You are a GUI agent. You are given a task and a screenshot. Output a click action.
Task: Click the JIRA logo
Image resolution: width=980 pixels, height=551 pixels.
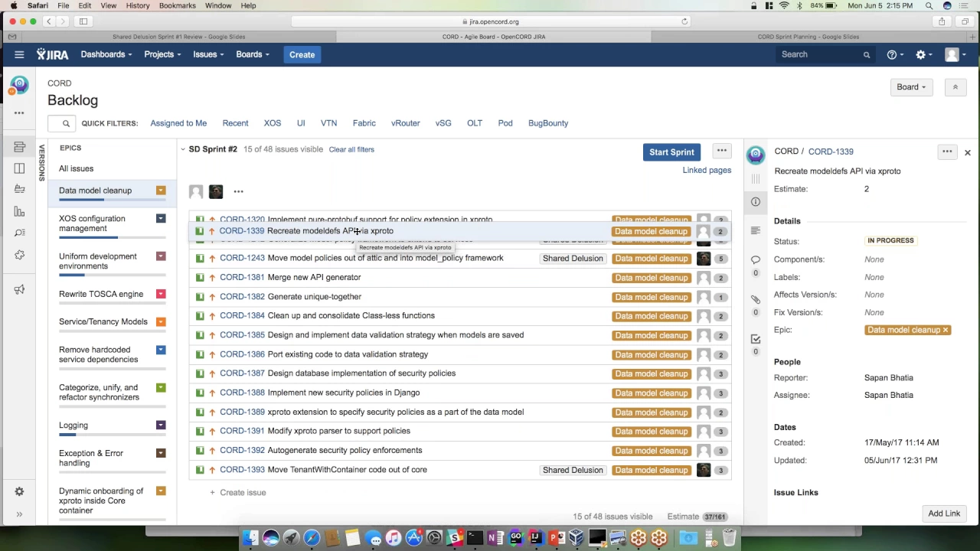[x=53, y=54]
